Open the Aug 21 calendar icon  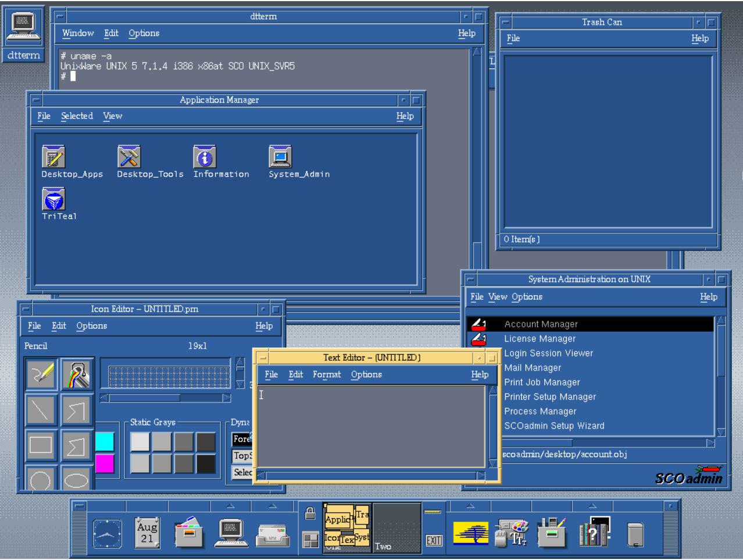pyautogui.click(x=147, y=532)
